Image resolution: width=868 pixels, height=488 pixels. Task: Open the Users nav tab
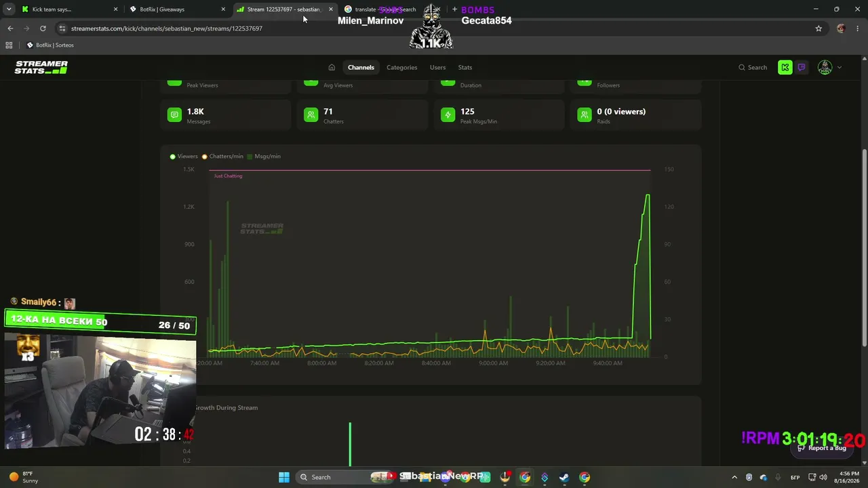point(437,67)
